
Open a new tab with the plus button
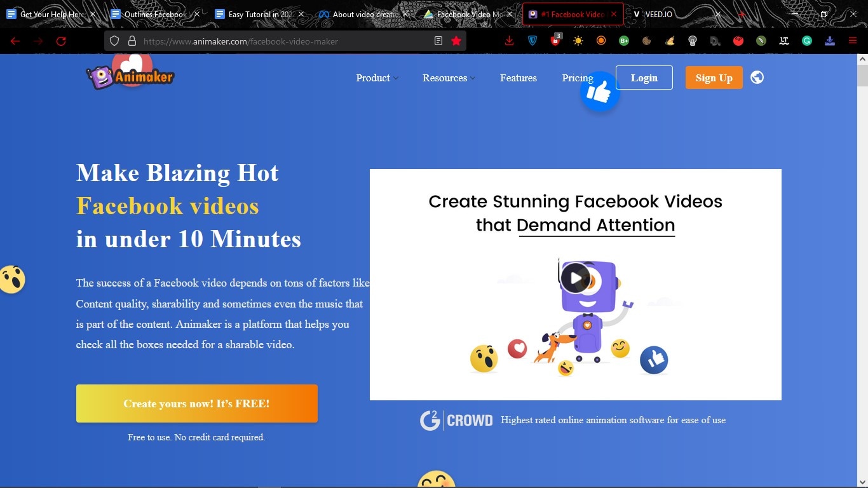(742, 14)
